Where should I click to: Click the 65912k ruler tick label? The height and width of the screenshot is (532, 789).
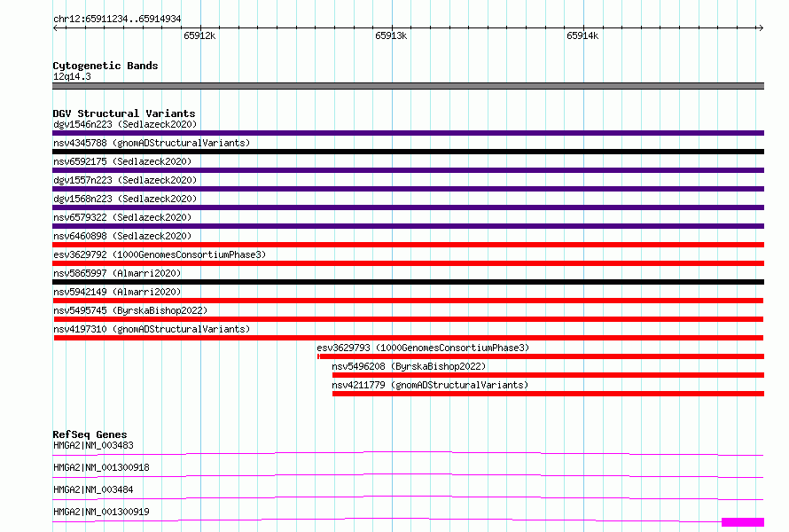point(199,35)
